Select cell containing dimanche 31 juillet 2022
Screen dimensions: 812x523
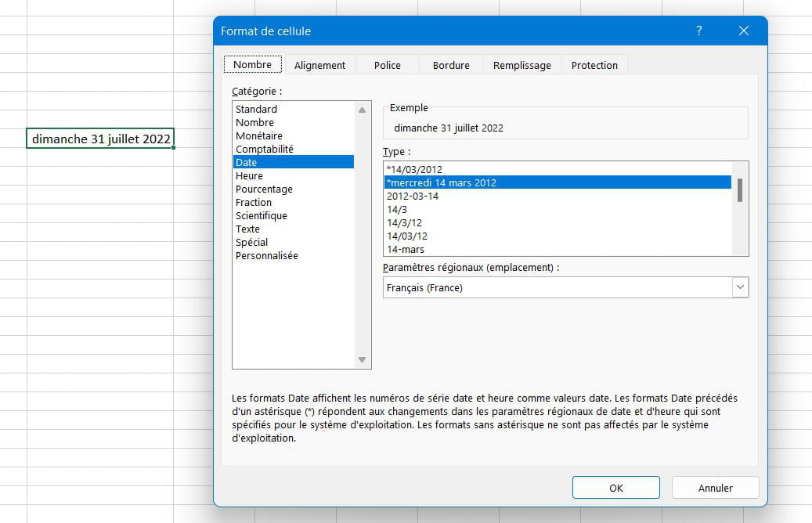click(100, 139)
